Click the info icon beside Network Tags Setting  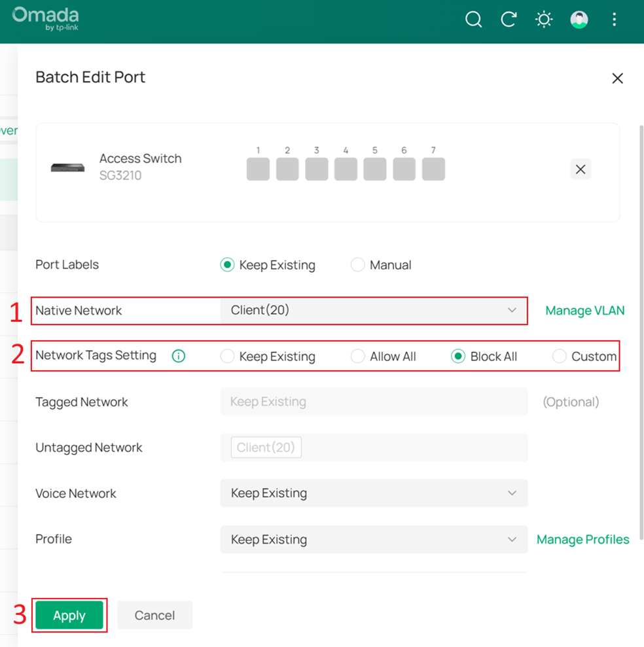(x=178, y=355)
